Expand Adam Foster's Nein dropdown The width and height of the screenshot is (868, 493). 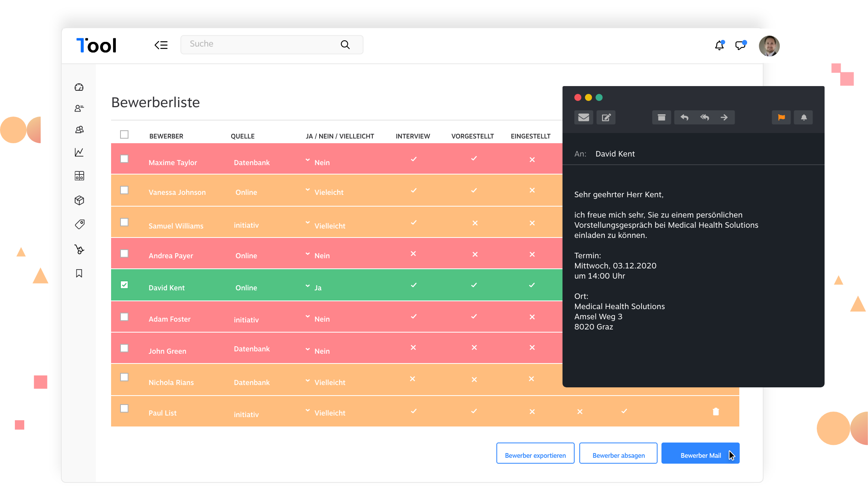(x=308, y=316)
